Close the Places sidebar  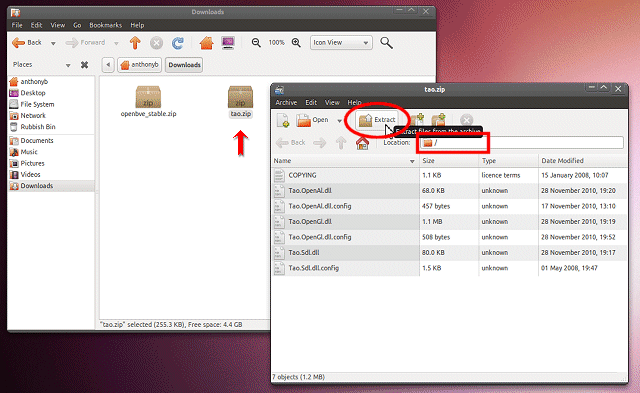[84, 64]
